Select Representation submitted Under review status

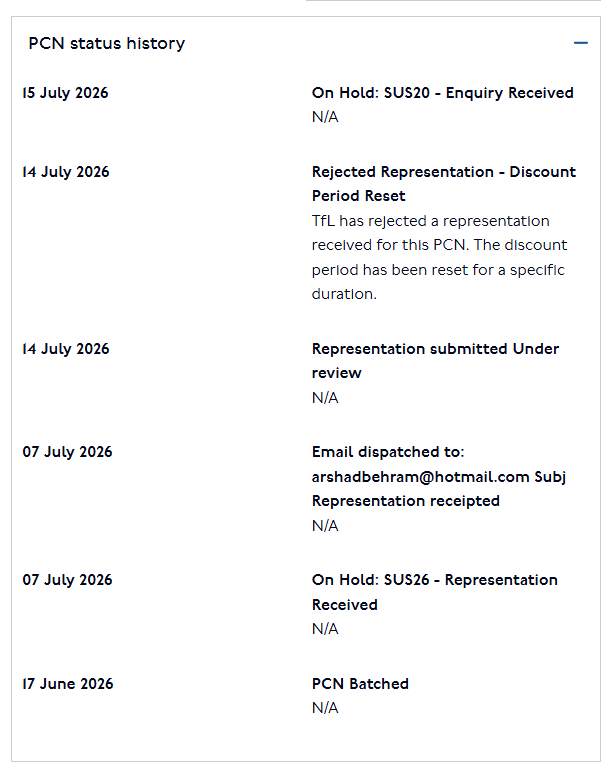(435, 361)
